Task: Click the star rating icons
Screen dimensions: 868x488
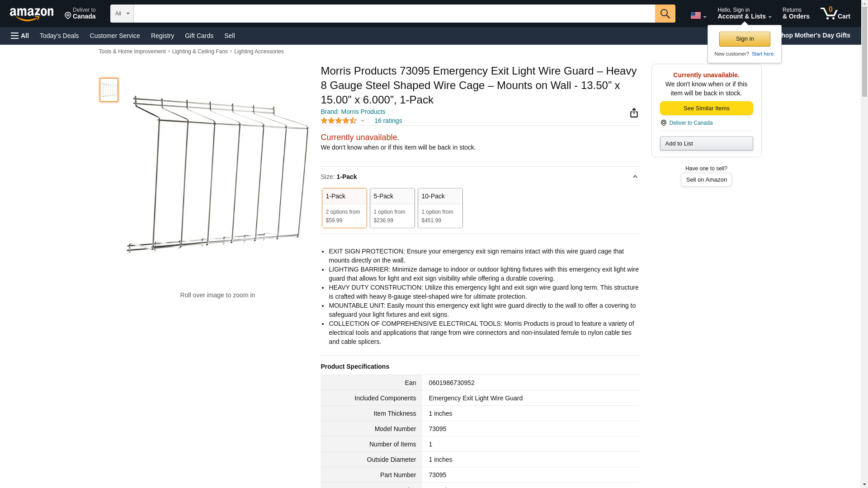Action: [338, 121]
